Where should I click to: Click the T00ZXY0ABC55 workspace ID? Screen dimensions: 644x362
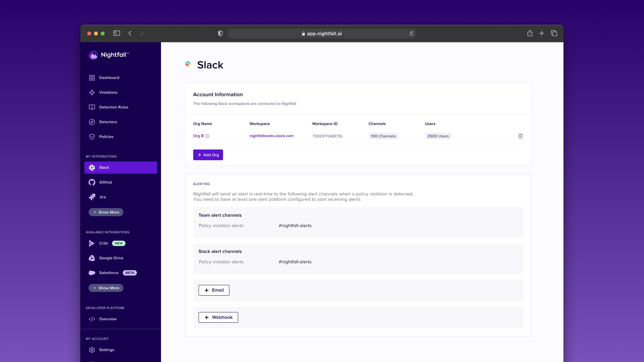[327, 136]
